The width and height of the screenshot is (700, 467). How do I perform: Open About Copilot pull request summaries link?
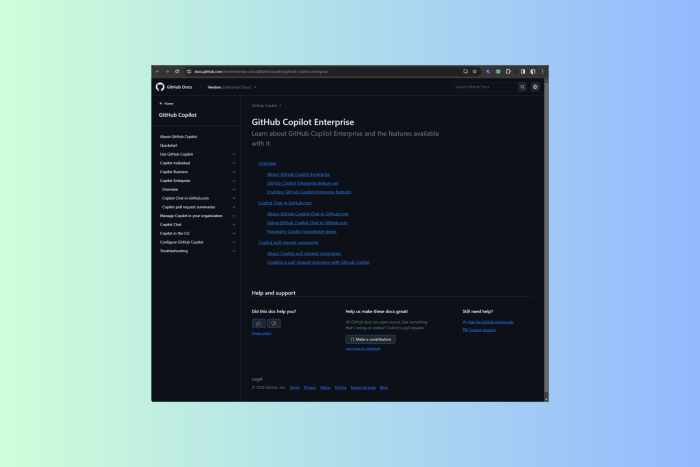(304, 254)
